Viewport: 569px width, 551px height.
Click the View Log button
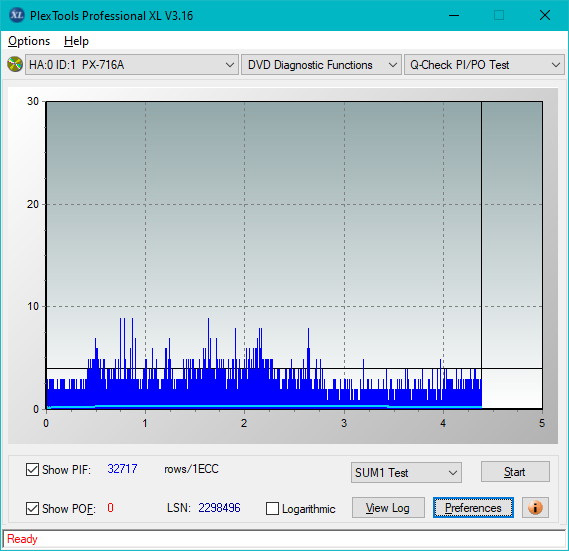[388, 507]
